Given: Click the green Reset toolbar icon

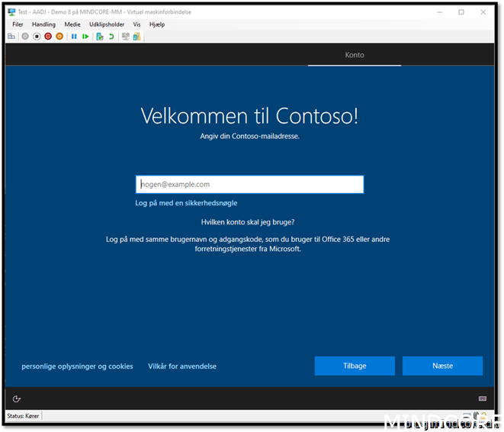Looking at the screenshot, I should pyautogui.click(x=85, y=36).
